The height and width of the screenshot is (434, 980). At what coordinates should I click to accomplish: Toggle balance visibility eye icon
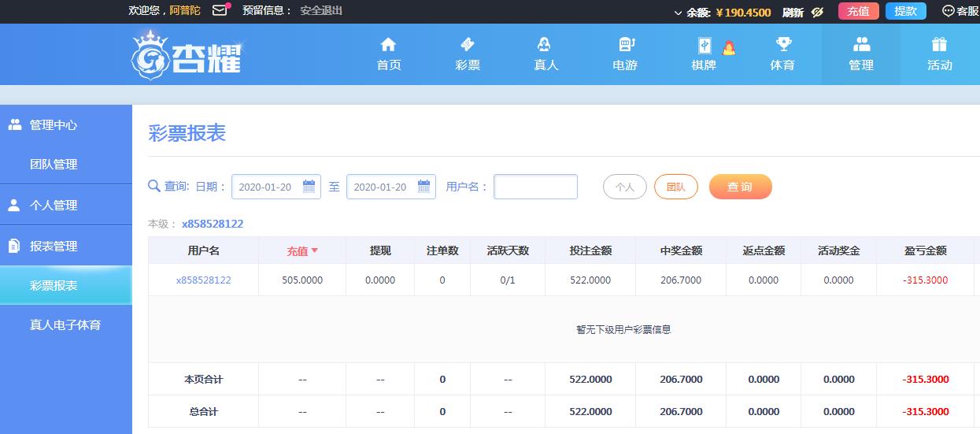[x=817, y=12]
